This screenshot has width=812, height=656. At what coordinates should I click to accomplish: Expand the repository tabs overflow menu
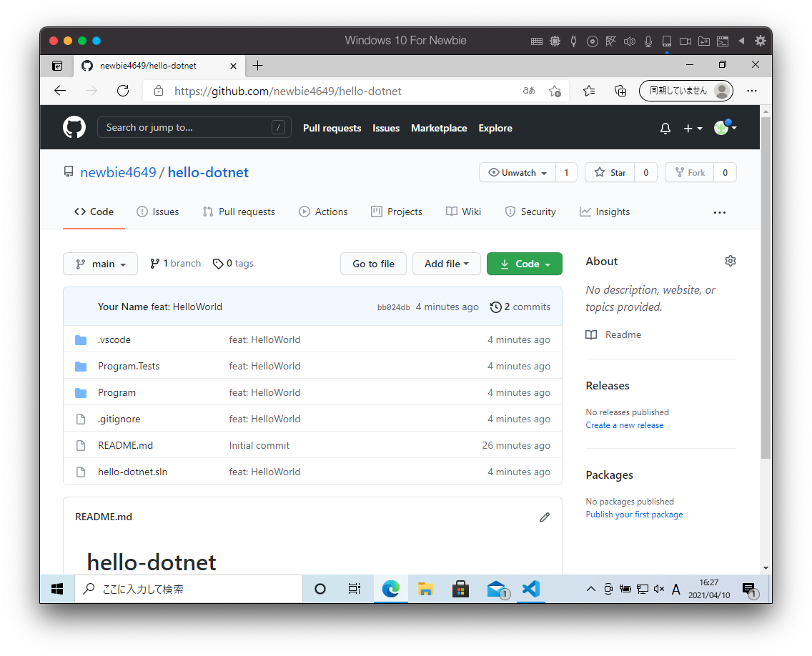(720, 212)
